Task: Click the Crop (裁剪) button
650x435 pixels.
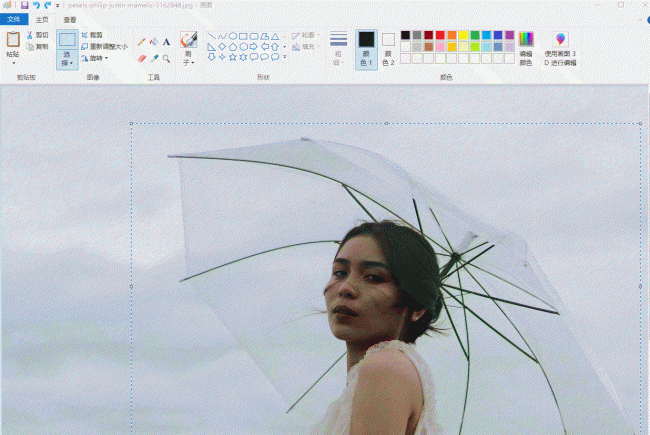Action: [92, 35]
